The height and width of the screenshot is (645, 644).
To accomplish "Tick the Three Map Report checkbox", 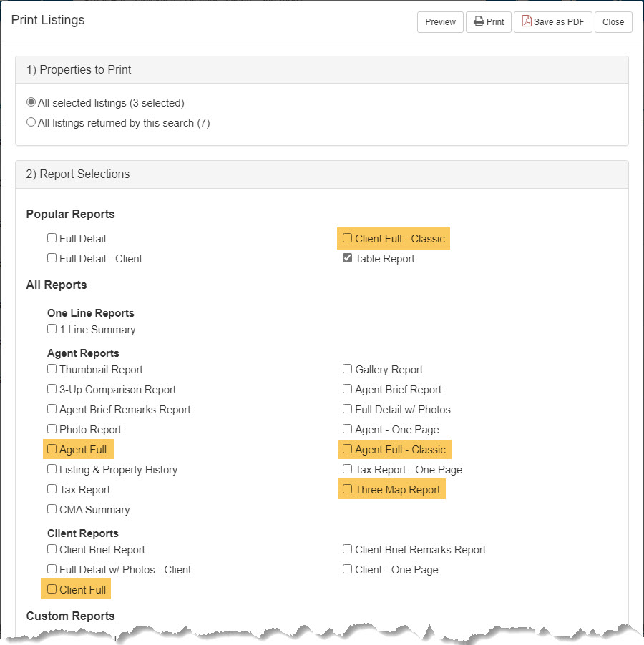I will point(347,488).
